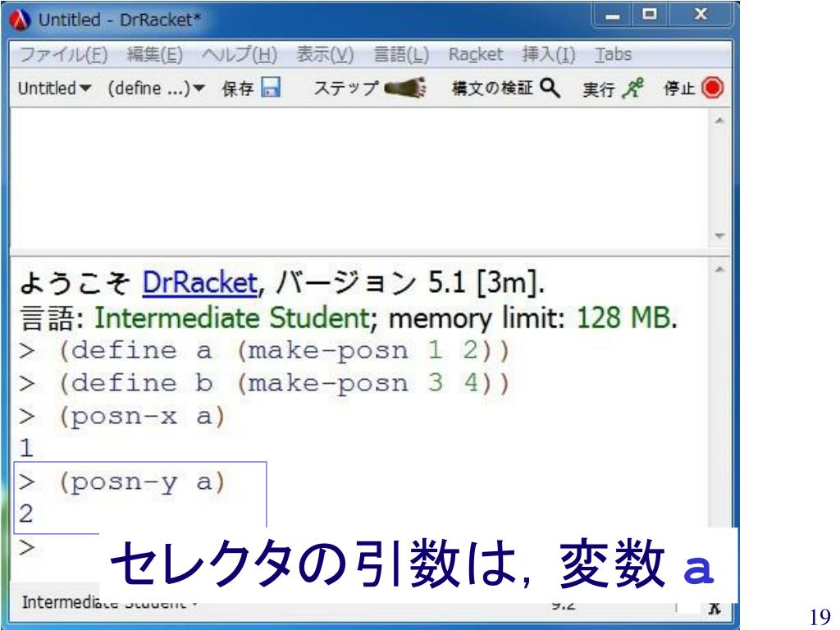Open the 表示(V) menu
This screenshot has height=630, width=840.
coord(325,54)
